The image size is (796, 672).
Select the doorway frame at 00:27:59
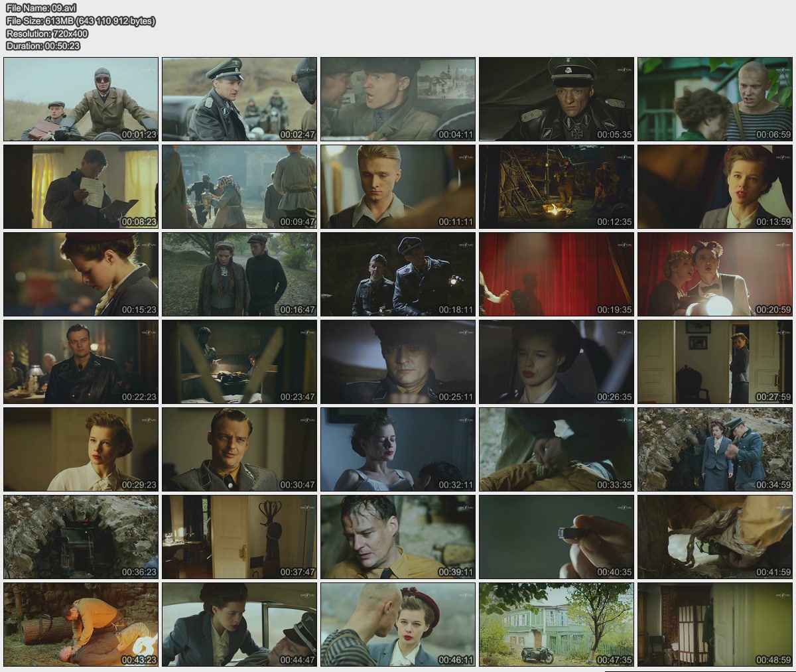715,362
